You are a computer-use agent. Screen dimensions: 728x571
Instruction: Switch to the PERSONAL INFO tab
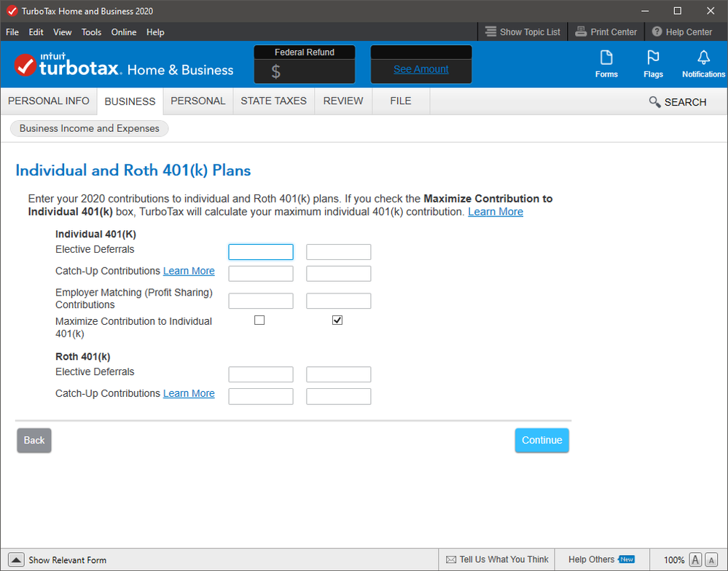(49, 101)
